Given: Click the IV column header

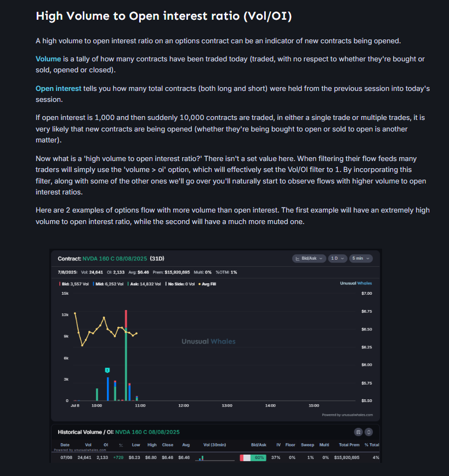Looking at the screenshot, I should coord(279,445).
